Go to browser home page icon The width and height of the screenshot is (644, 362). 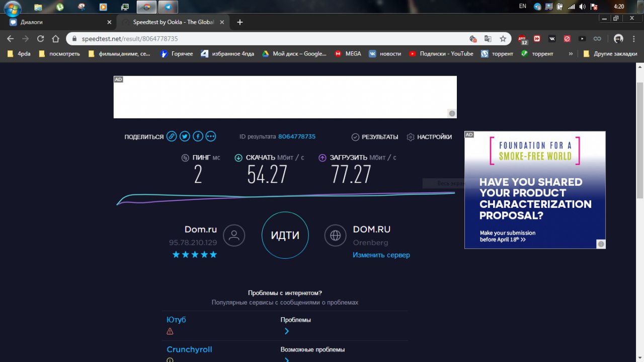(x=56, y=39)
